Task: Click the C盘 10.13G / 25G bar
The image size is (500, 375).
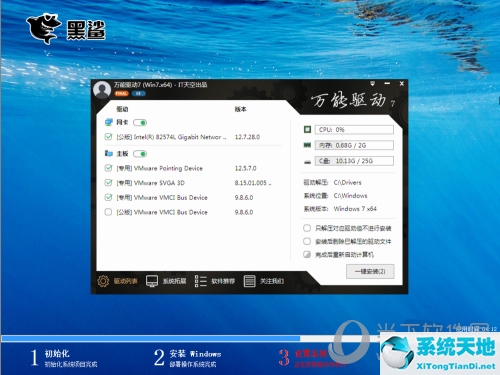Action: pyautogui.click(x=354, y=161)
